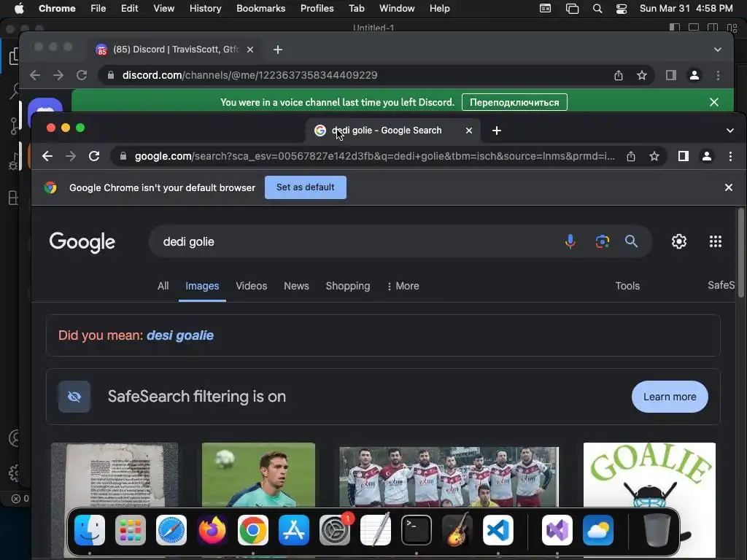Open Spotlight search in menu bar
Viewport: 747px width, 560px height.
[597, 9]
